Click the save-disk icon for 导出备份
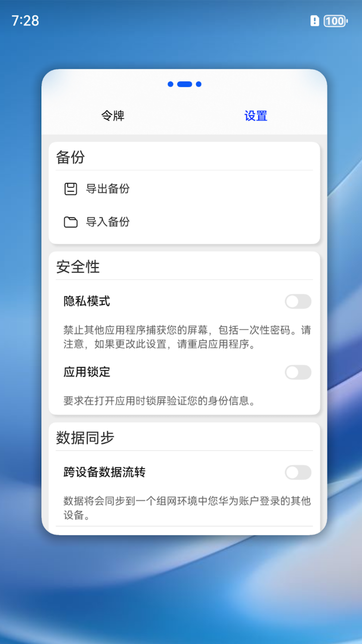 [71, 189]
